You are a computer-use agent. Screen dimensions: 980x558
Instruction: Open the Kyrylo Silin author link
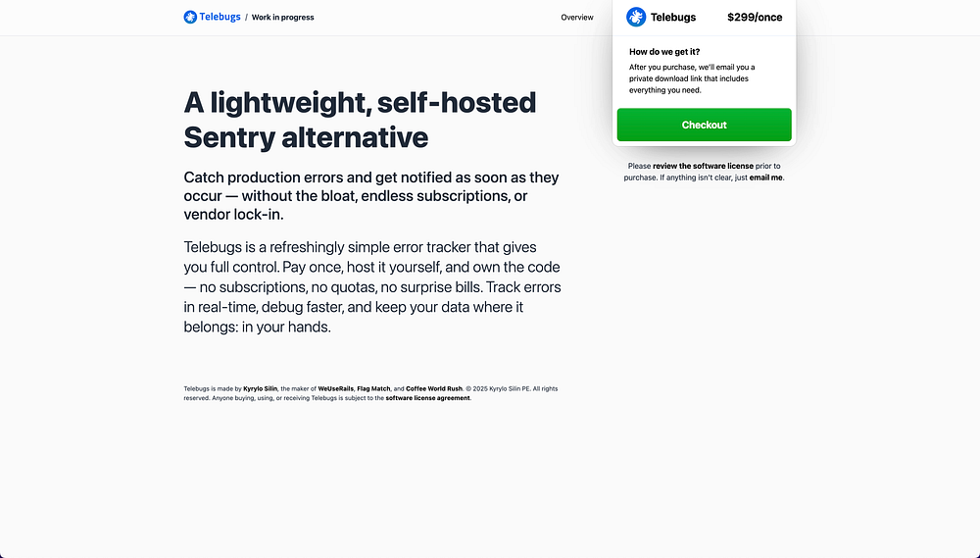coord(261,389)
